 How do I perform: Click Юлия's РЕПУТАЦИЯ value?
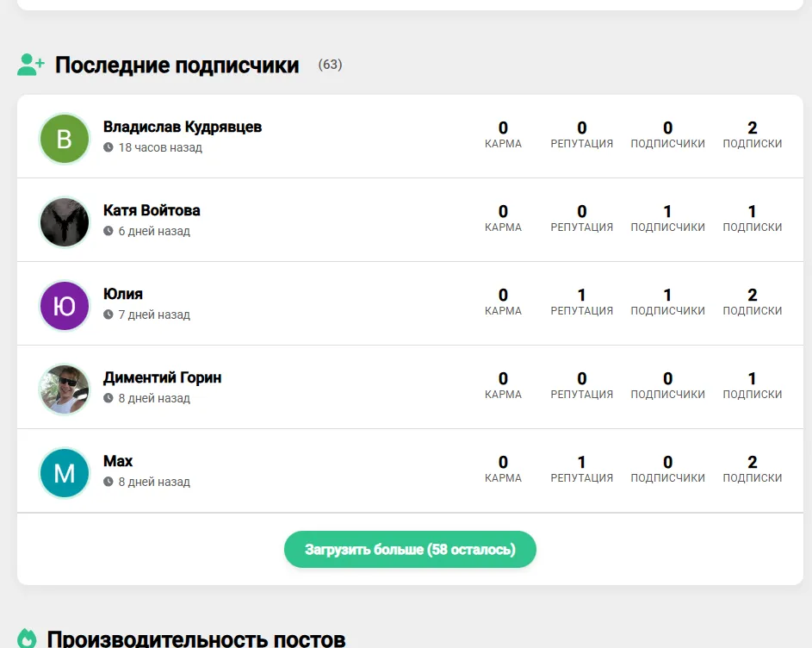(581, 295)
